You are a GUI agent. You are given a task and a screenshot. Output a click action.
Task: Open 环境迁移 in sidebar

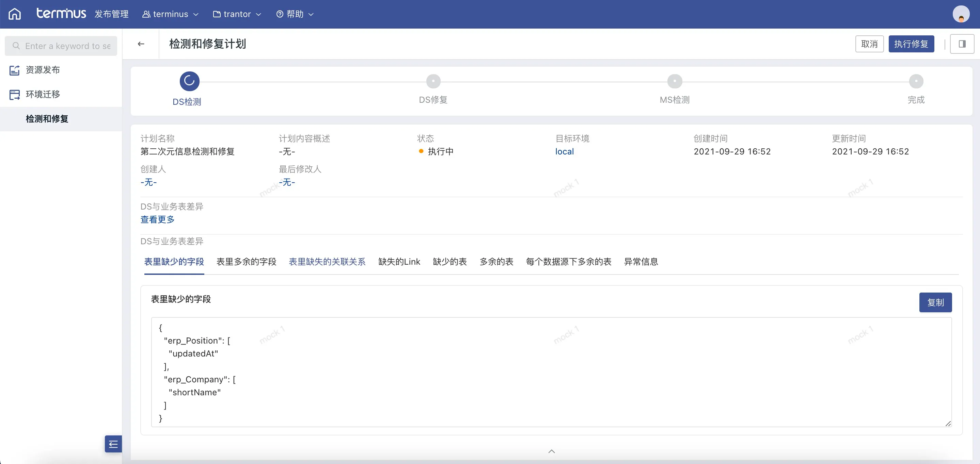pos(61,94)
